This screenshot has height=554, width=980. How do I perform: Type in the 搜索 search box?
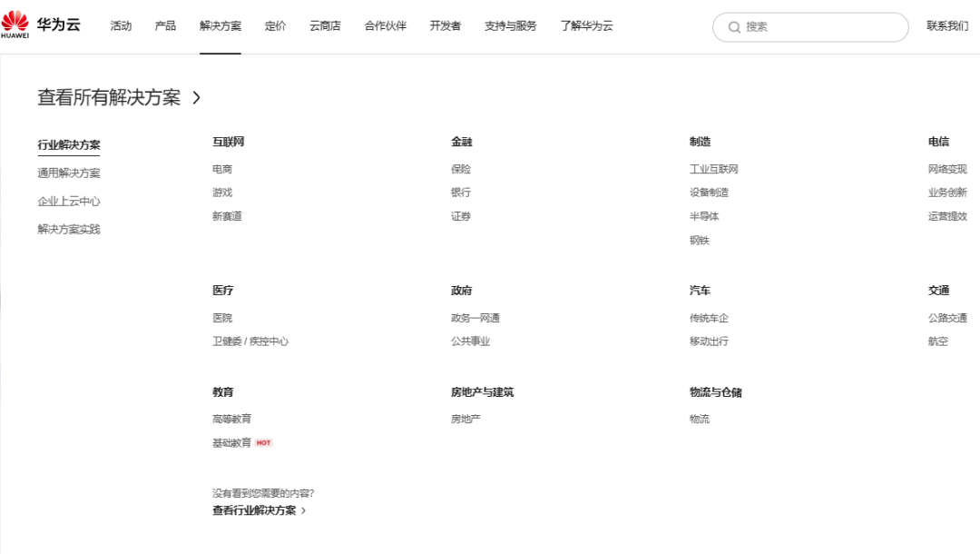[817, 27]
